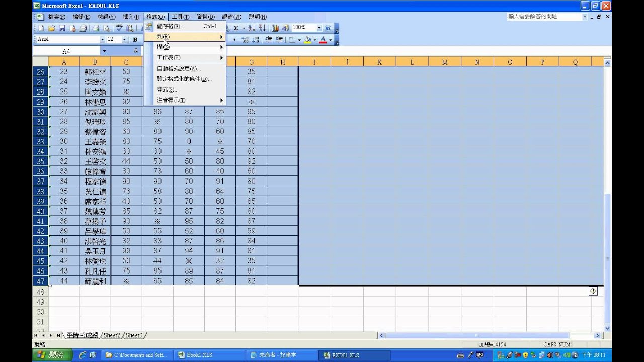Open the 注音標示(T) submenu
The height and width of the screenshot is (362, 644).
coord(185,100)
